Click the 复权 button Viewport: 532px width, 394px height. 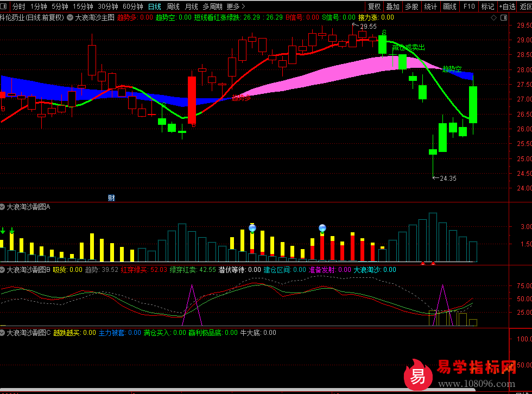[374, 7]
